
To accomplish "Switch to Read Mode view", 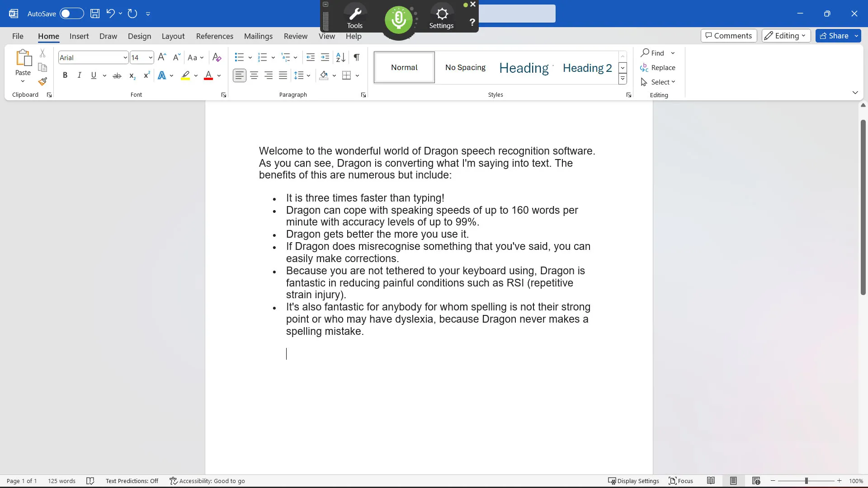I will 711,481.
